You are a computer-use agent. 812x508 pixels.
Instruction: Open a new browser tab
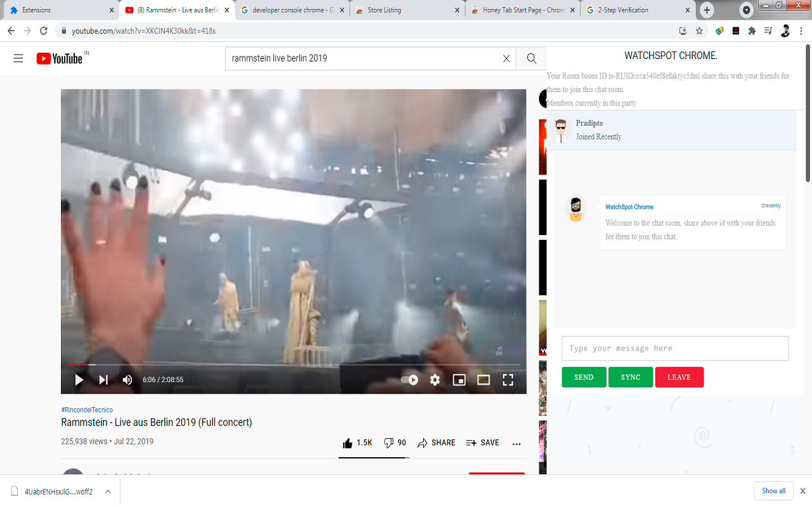707,10
